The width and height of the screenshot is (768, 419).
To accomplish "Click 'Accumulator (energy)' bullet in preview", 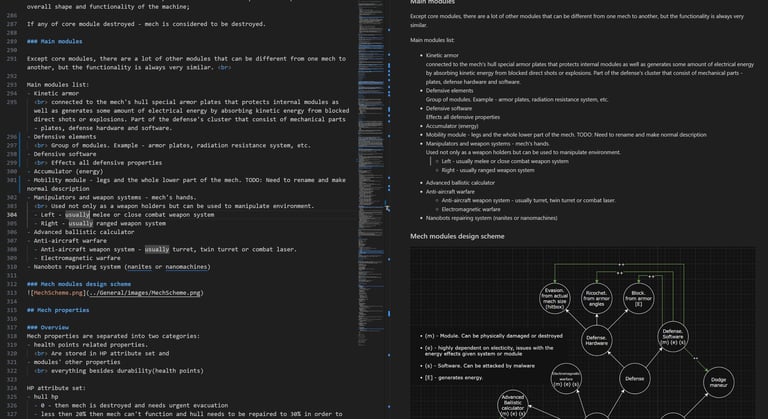I will [x=452, y=126].
